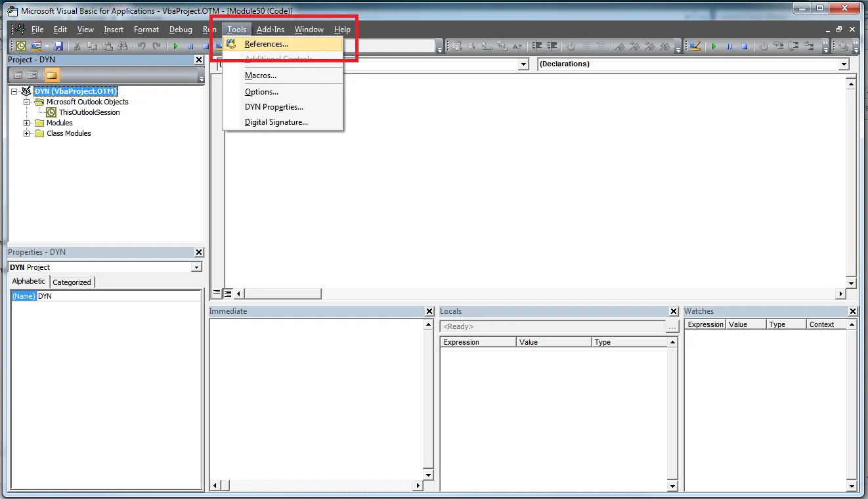Toggle Design Mode on the Debug toolbar
The width and height of the screenshot is (868, 499).
696,46
